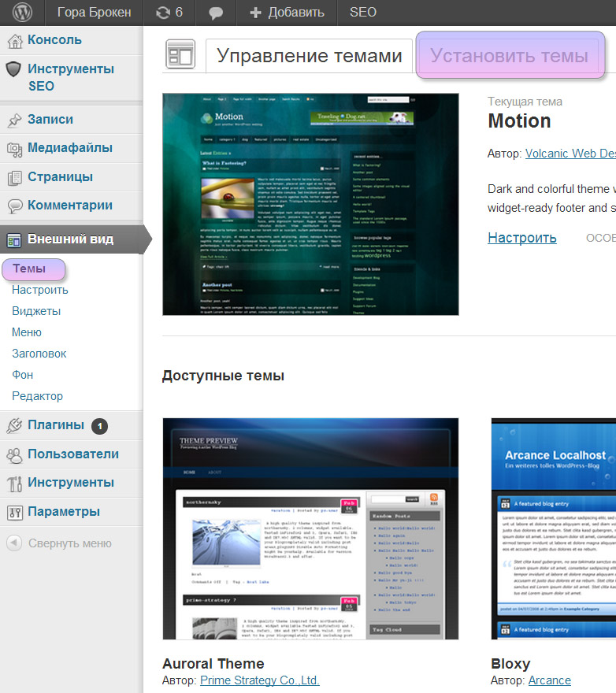Open Arcance author link
The height and width of the screenshot is (693, 616).
tap(550, 680)
